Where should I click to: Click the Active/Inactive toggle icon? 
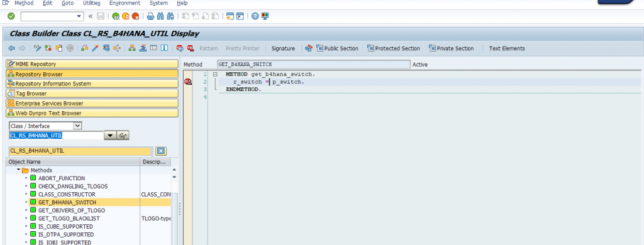[48, 48]
